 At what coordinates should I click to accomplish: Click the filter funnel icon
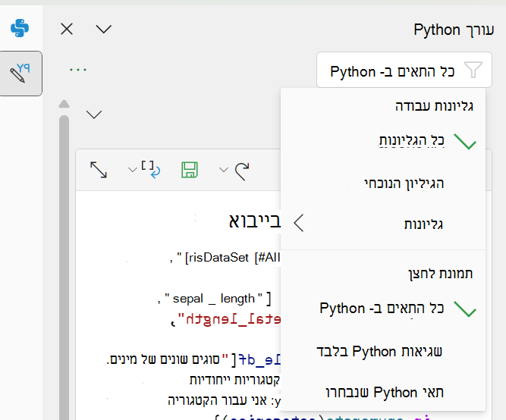point(473,70)
